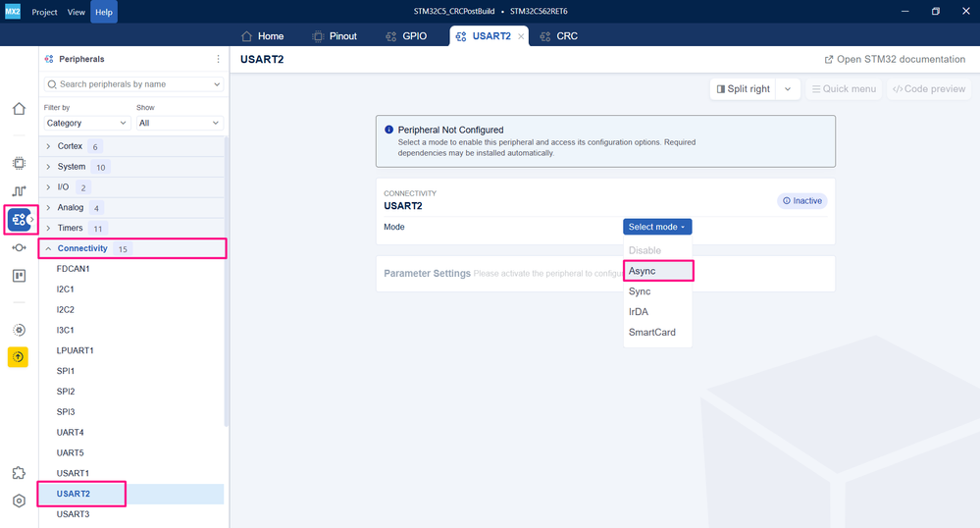The image size is (980, 528).
Task: Select the Peripherals icon in sidebar
Action: point(19,220)
